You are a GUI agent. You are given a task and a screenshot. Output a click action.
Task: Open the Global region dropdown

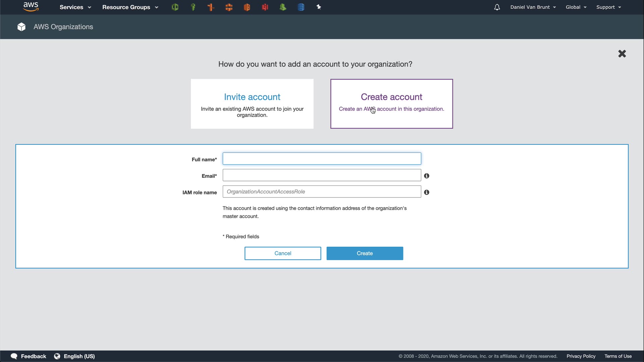(x=576, y=7)
